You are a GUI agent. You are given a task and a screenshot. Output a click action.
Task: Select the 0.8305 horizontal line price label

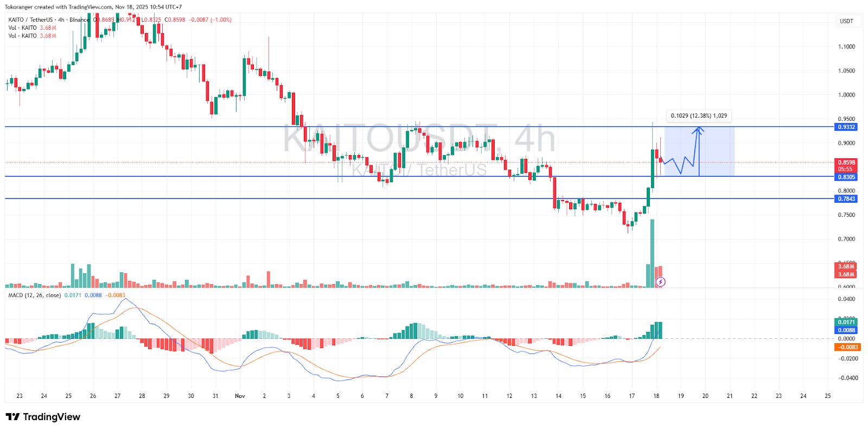pos(846,177)
